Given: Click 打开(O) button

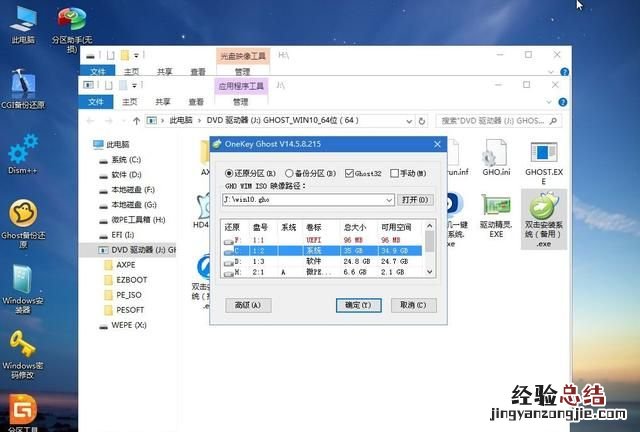Looking at the screenshot, I should click(x=415, y=200).
